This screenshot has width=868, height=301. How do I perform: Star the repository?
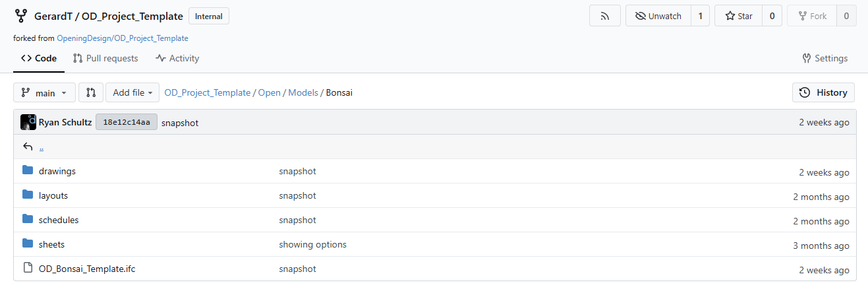738,16
